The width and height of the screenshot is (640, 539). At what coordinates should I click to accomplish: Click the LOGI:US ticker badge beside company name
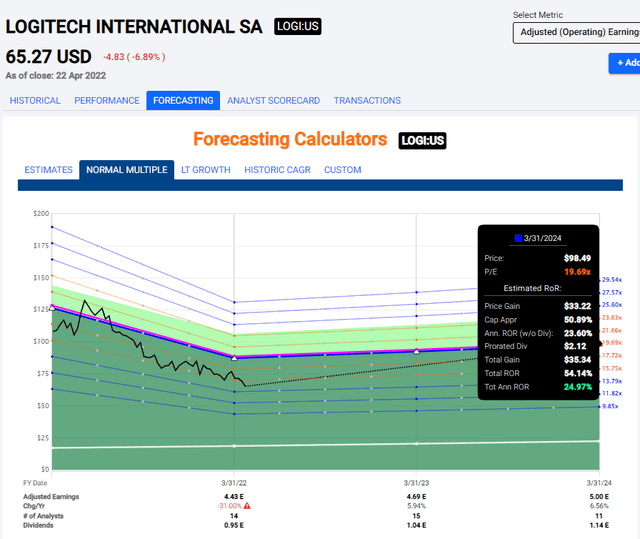pos(298,27)
